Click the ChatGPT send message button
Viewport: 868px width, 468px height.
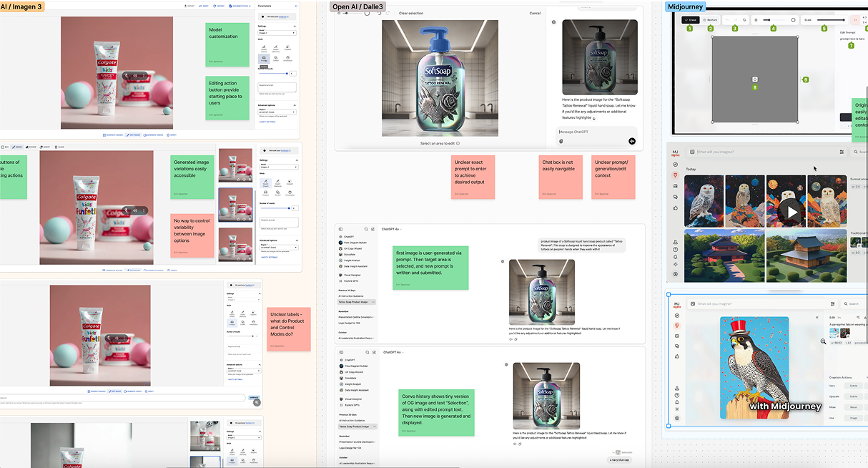631,141
